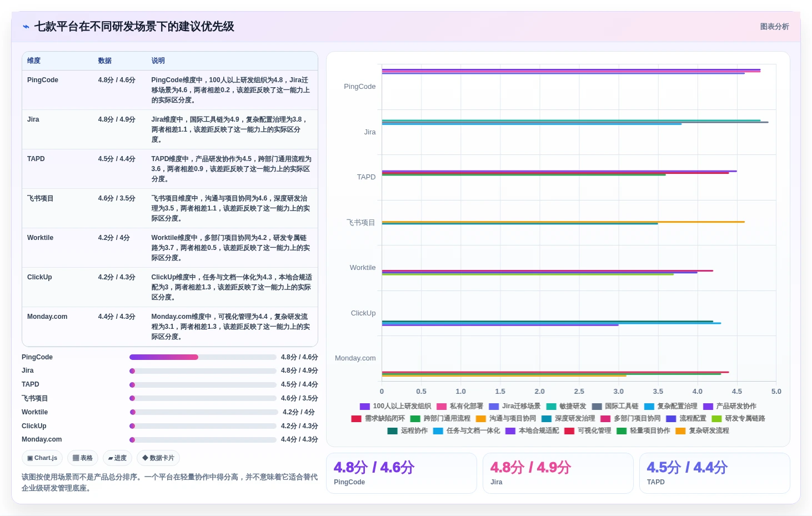
Task: Click the PingCode progress bar
Action: pyautogui.click(x=203, y=357)
